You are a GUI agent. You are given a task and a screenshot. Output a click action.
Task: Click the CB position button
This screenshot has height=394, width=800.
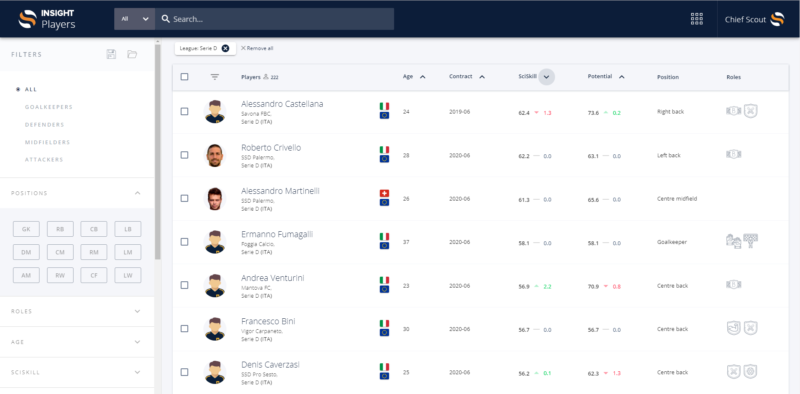point(94,229)
